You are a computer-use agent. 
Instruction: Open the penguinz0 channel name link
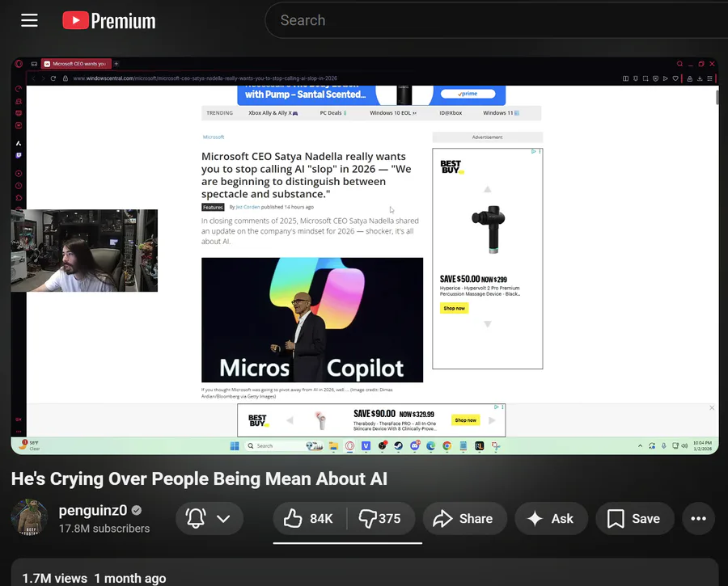click(x=93, y=510)
